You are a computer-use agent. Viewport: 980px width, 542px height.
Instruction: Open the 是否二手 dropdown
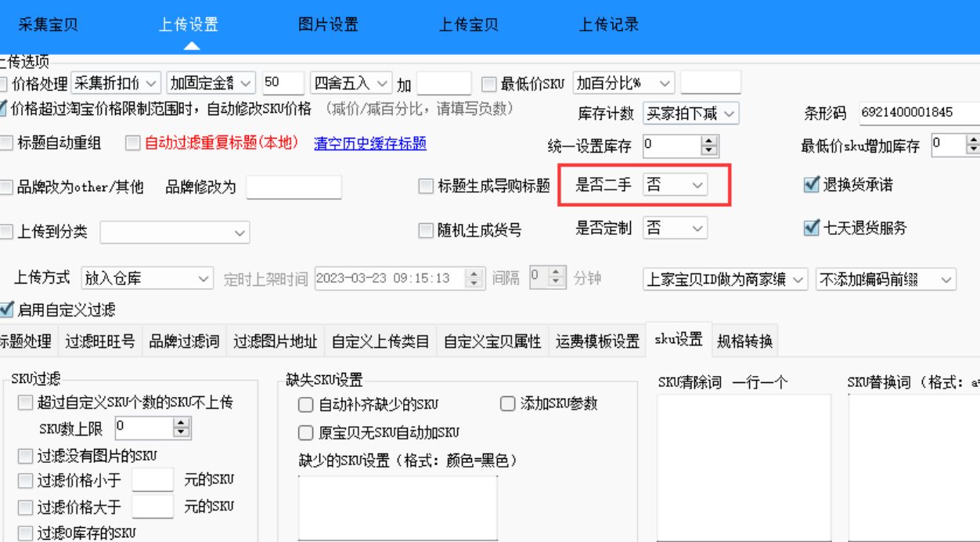675,185
